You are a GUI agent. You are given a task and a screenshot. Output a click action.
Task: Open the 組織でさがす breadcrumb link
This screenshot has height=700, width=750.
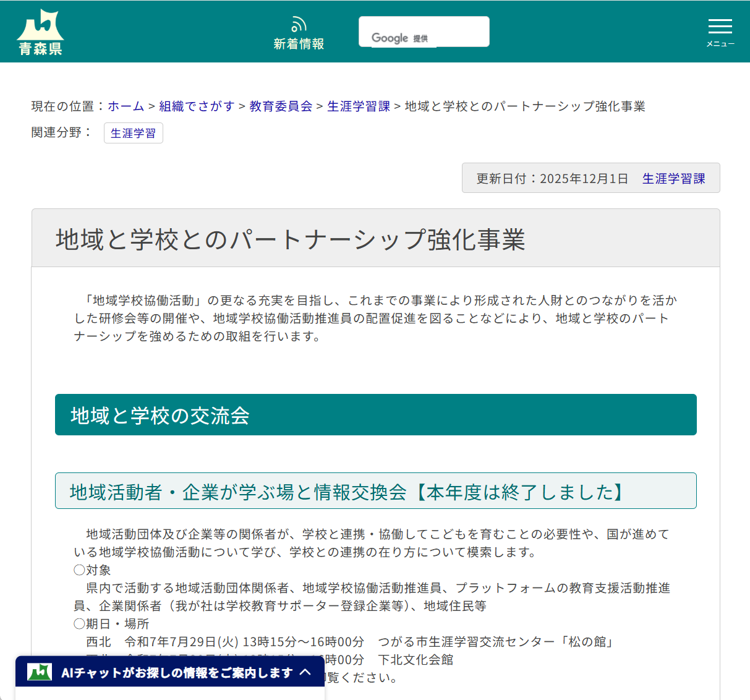click(x=196, y=106)
